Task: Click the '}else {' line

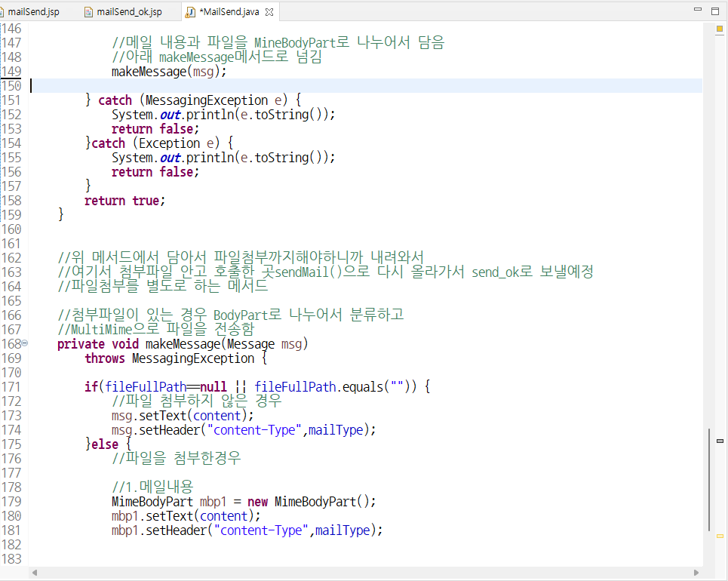Action: coord(108,444)
